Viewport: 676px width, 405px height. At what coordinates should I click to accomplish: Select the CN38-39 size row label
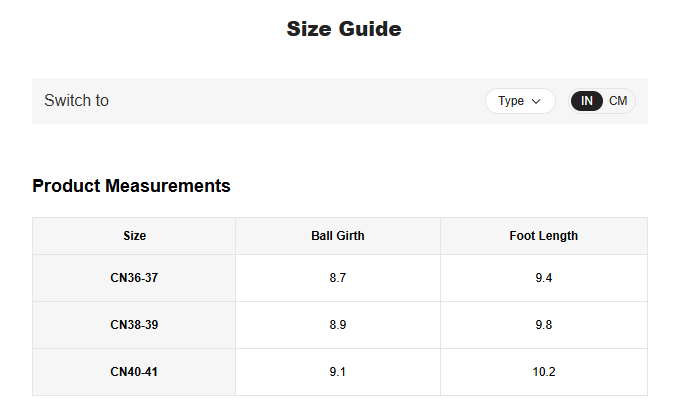click(x=134, y=325)
